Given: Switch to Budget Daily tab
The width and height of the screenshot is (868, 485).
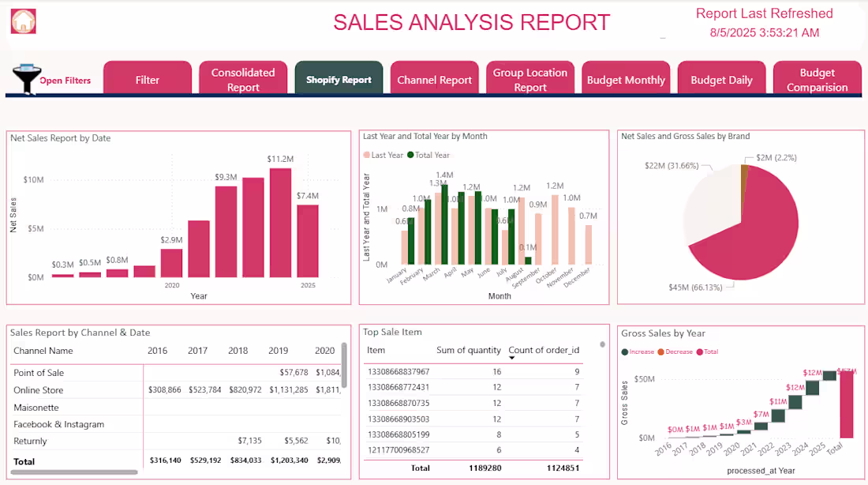Looking at the screenshot, I should tap(722, 79).
